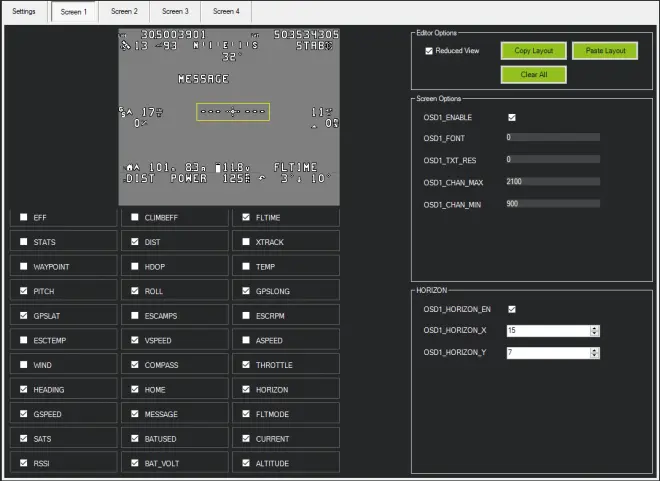This screenshot has width=660, height=481.
Task: Decrease OSD1_HORIZON_Y with the down arrow
Action: pos(594,356)
